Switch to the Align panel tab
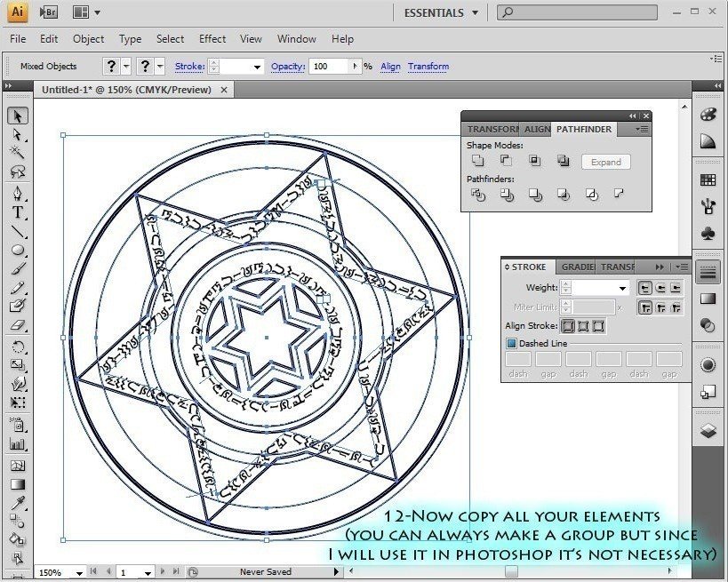Image resolution: width=728 pixels, height=582 pixels. point(538,128)
